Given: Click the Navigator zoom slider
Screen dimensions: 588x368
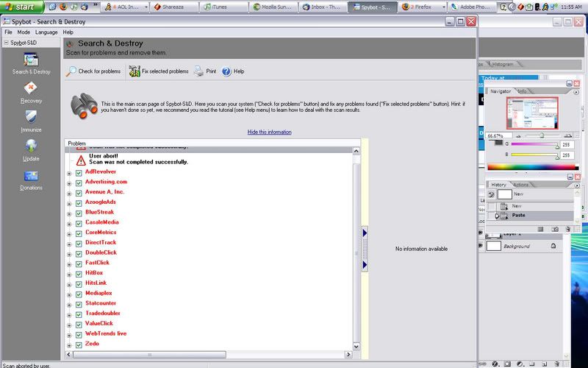Looking at the screenshot, I should (542, 135).
